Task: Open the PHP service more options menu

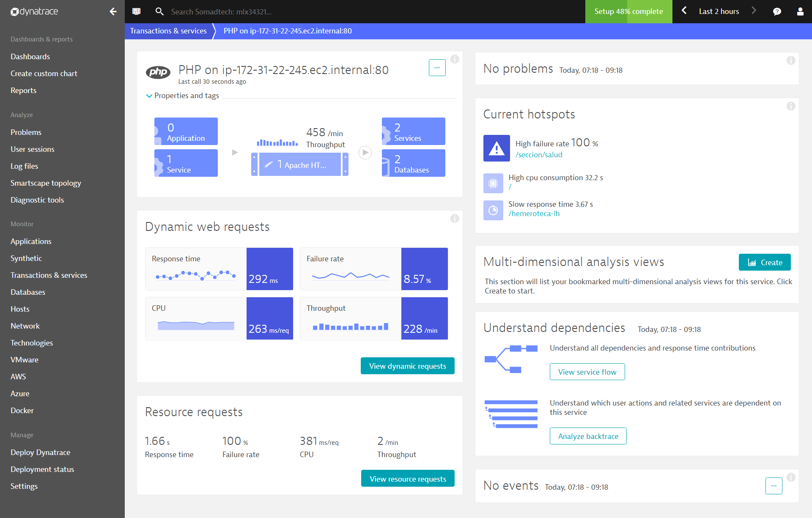Action: point(437,68)
